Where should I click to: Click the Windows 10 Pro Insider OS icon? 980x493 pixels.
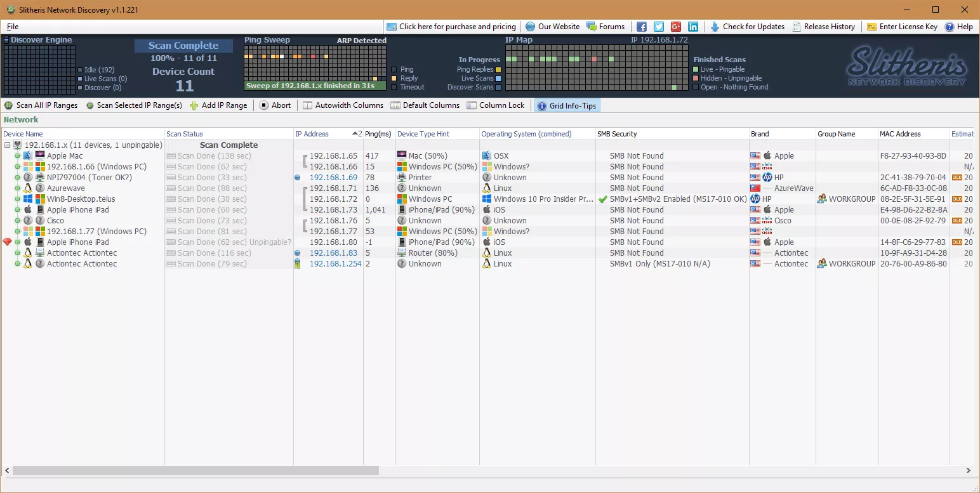[486, 199]
